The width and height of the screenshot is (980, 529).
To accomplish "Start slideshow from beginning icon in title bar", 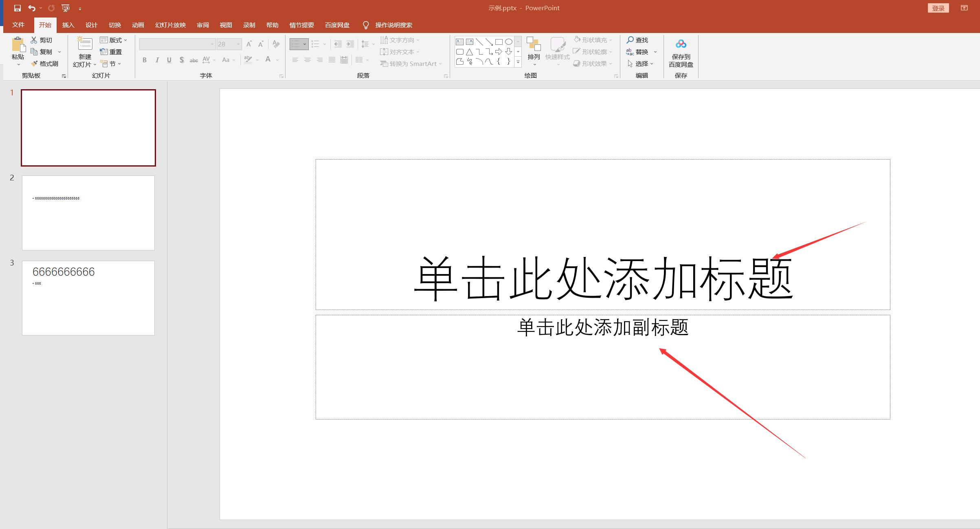I will coord(66,8).
